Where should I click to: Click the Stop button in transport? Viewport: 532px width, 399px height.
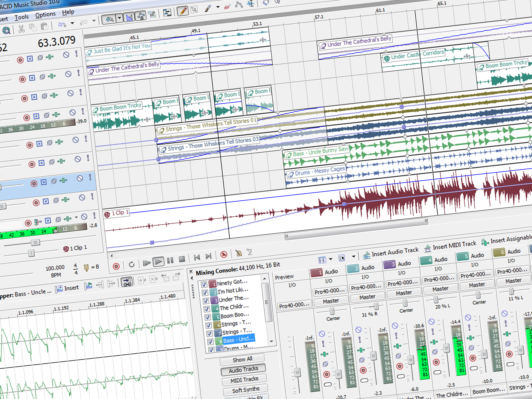point(182,259)
